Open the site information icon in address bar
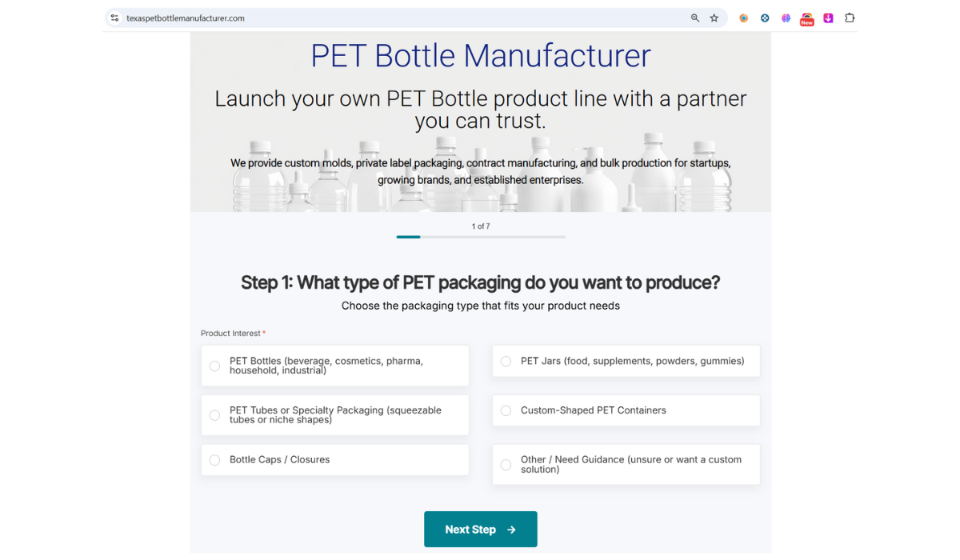This screenshot has width=960, height=560. (114, 18)
